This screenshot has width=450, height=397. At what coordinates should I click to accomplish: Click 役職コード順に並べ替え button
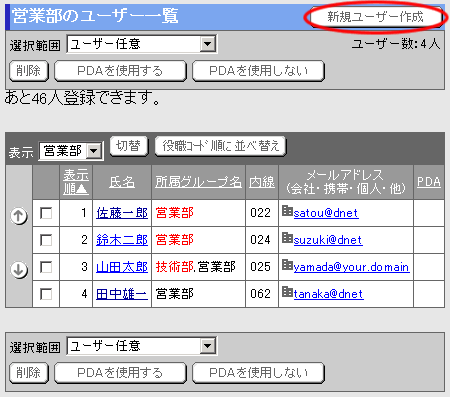pyautogui.click(x=220, y=146)
